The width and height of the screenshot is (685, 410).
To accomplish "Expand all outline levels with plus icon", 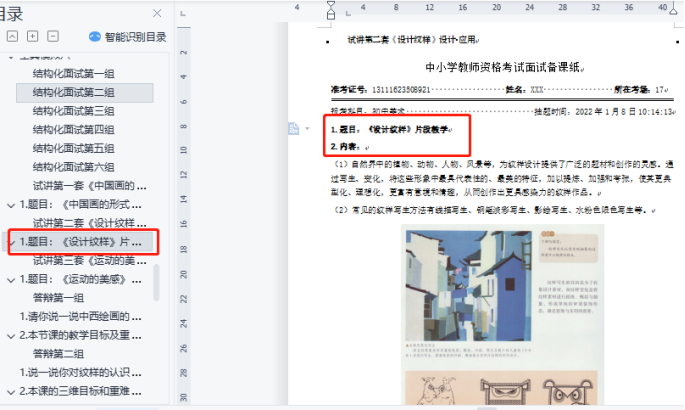I will pyautogui.click(x=32, y=36).
